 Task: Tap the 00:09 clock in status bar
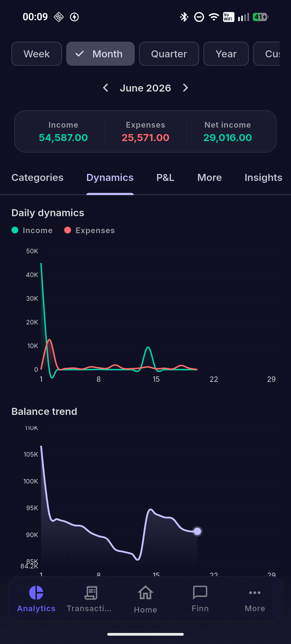pos(35,17)
